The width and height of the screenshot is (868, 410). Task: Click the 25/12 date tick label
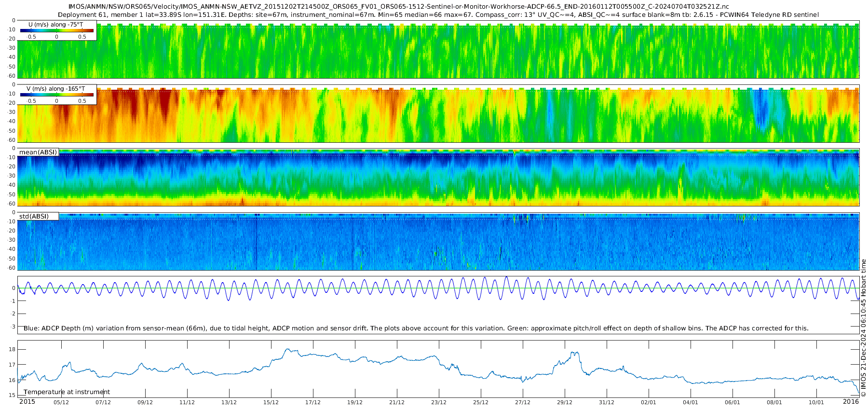481,402
